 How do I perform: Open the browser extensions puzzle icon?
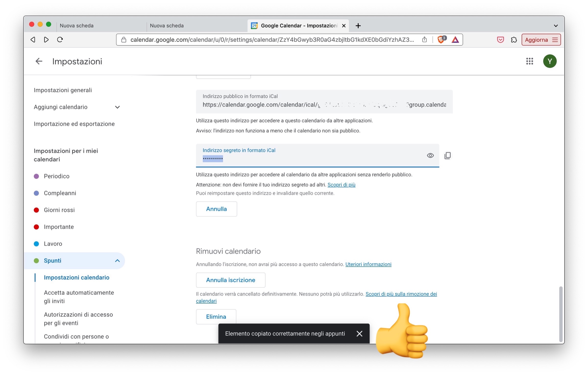514,40
